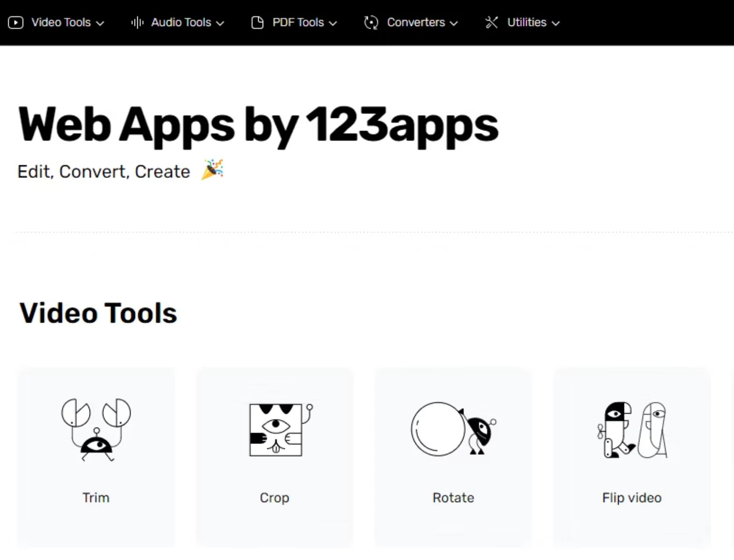Click the Rotate ball and bug illustration

point(453,429)
